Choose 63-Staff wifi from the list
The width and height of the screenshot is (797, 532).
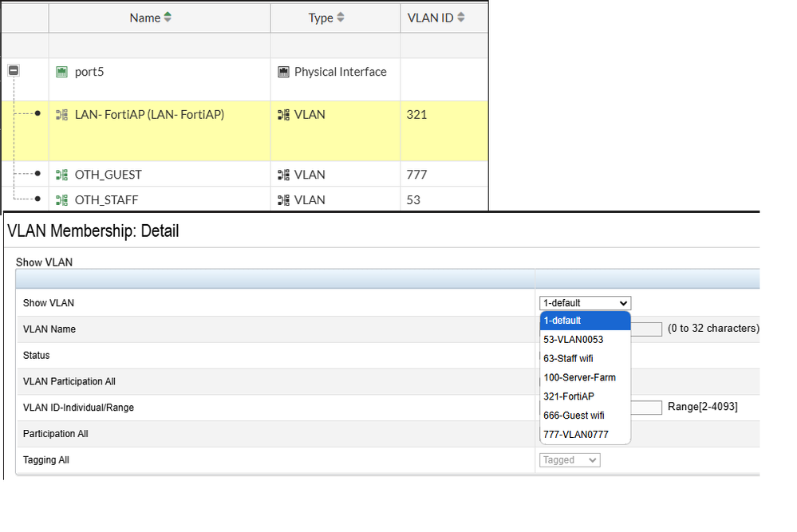tap(585, 359)
